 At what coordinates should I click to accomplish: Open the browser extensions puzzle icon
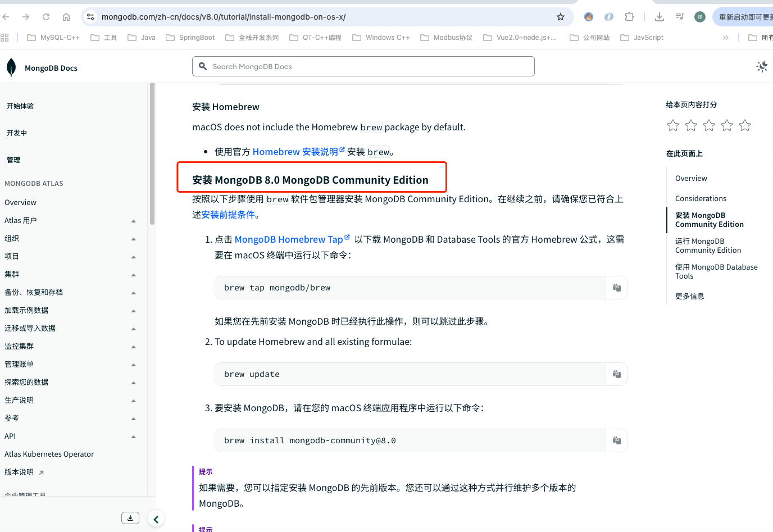click(x=630, y=17)
